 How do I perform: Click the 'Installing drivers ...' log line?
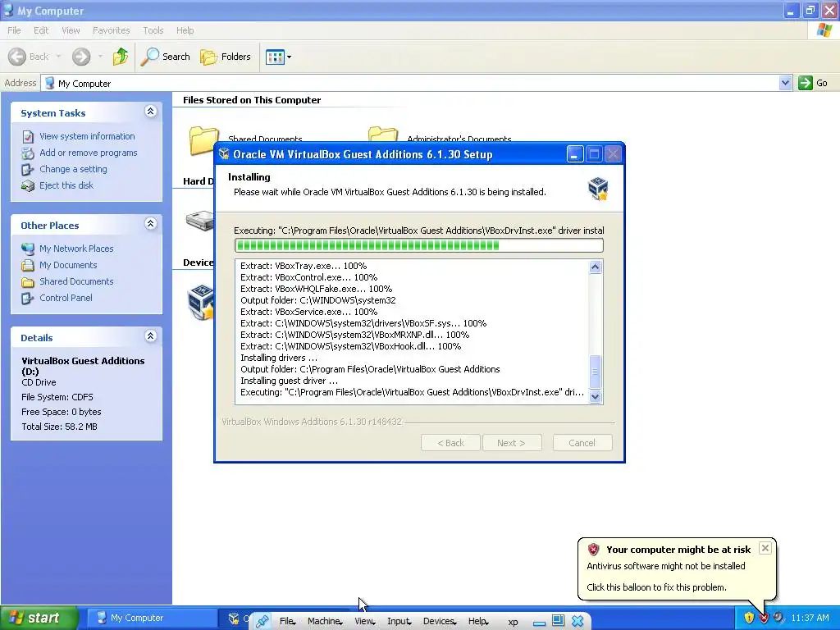279,358
